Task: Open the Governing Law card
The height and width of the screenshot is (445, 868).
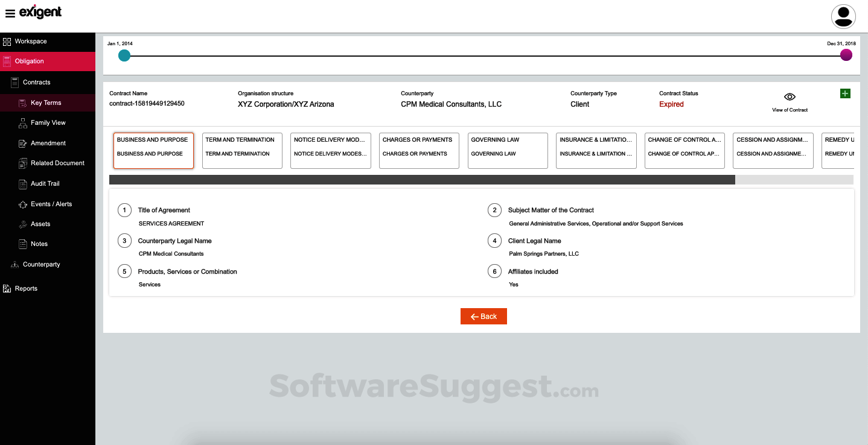Action: click(x=508, y=150)
